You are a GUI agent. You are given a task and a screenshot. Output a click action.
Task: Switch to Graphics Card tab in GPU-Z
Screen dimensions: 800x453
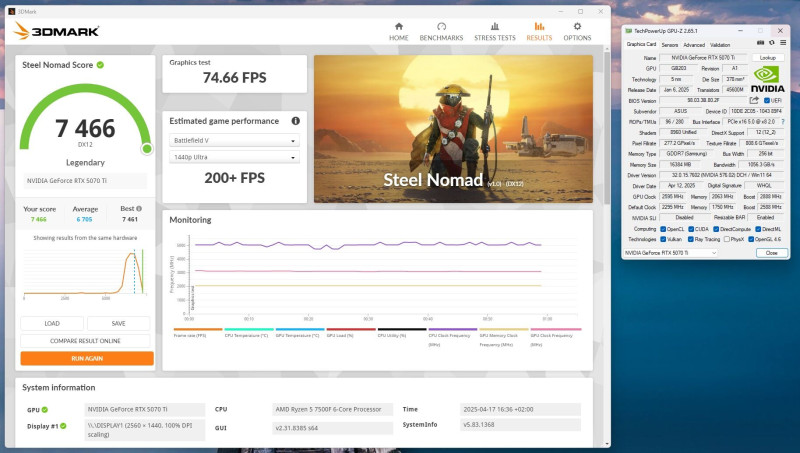tap(641, 44)
